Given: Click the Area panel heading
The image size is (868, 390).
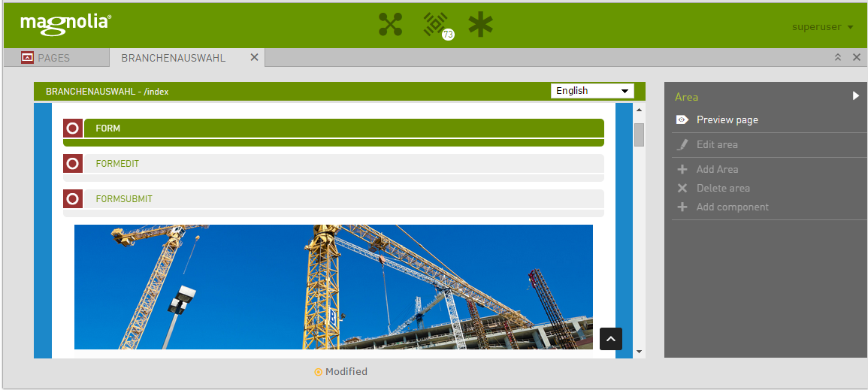Looking at the screenshot, I should (x=686, y=97).
